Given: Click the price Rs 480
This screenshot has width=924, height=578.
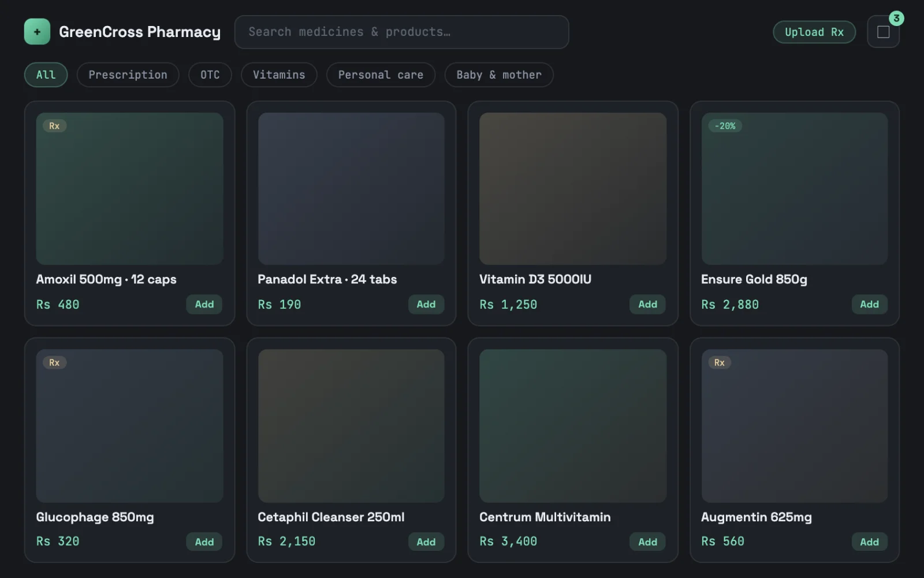Looking at the screenshot, I should [58, 305].
